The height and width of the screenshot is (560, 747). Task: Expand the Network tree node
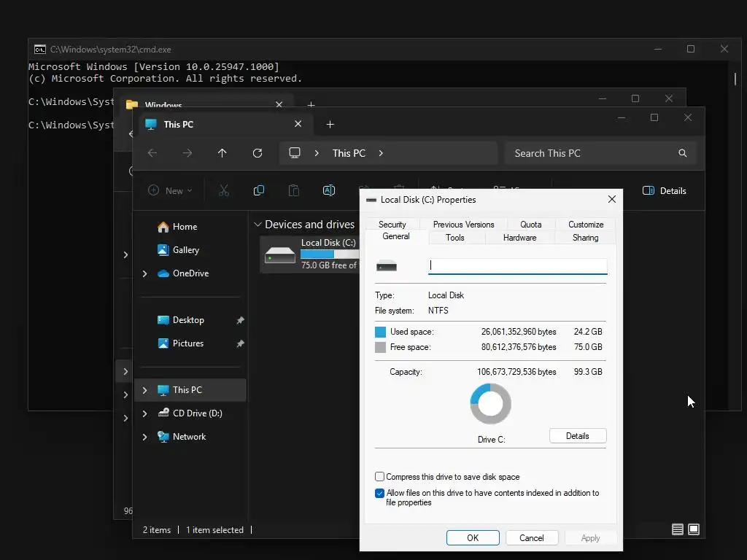click(x=145, y=437)
